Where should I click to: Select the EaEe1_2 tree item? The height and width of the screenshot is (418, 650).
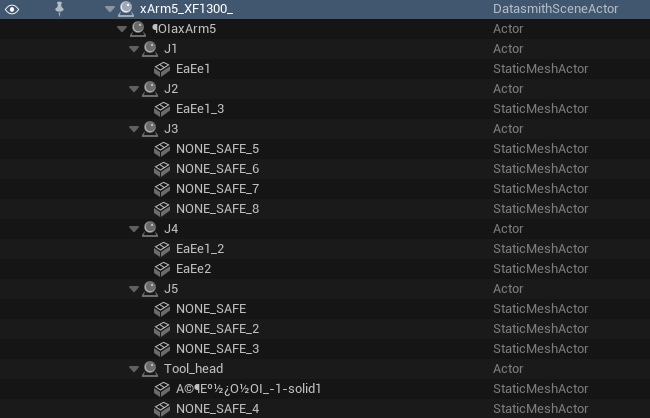click(x=200, y=249)
